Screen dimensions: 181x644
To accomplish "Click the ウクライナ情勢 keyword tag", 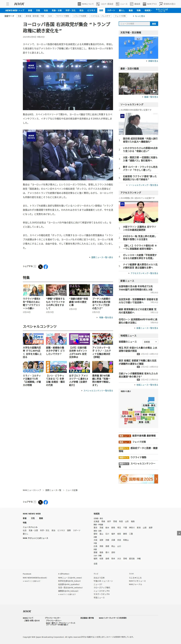I will coord(62,16).
